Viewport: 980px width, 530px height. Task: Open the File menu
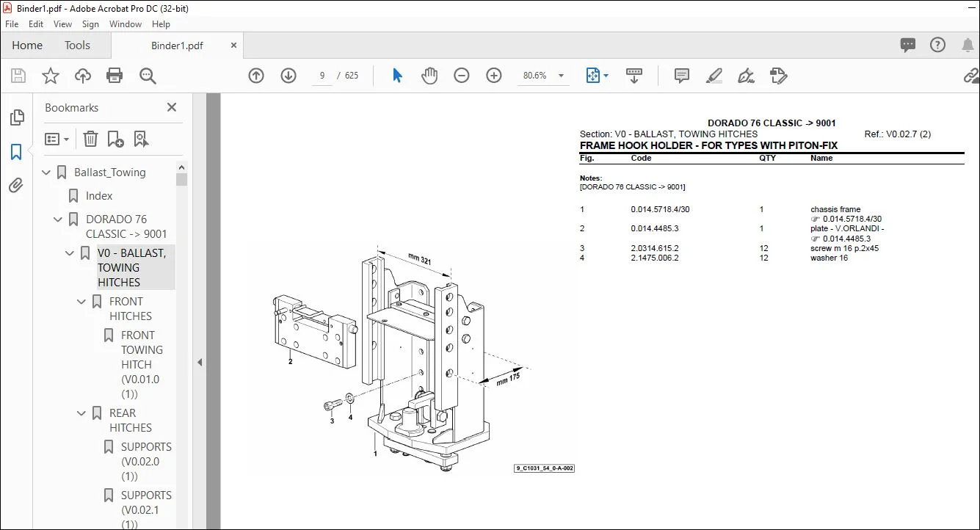tap(12, 24)
